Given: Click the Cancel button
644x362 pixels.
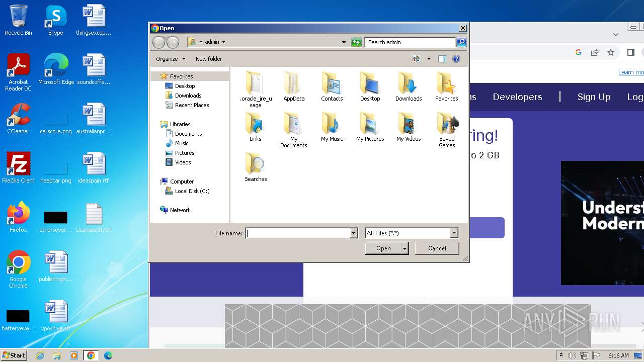Looking at the screenshot, I should 437,248.
